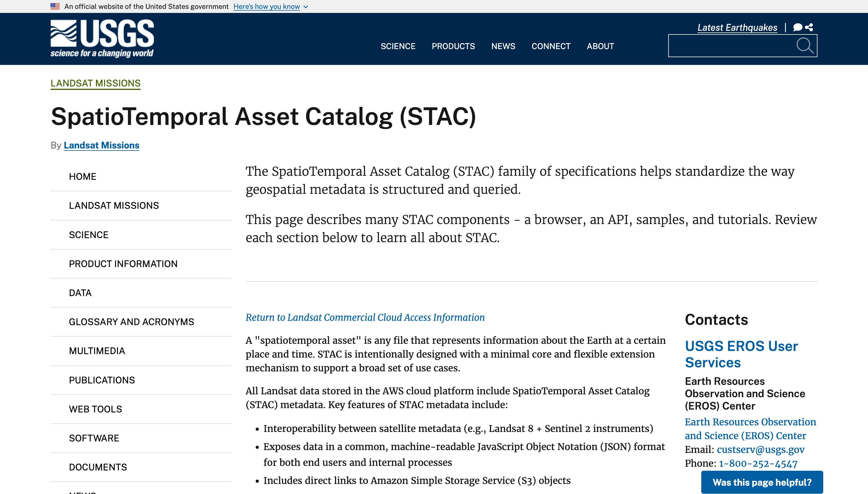Click the search magnifying glass icon
The height and width of the screenshot is (494, 868).
click(805, 46)
